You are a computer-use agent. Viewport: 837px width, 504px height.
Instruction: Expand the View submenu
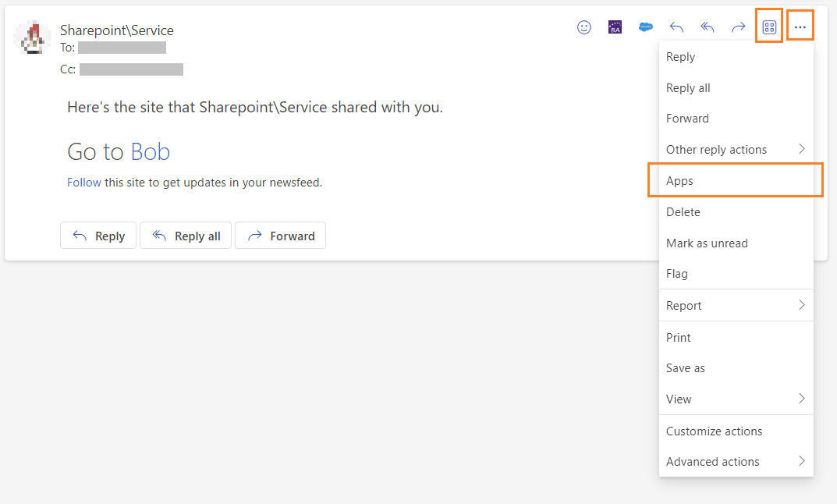736,399
